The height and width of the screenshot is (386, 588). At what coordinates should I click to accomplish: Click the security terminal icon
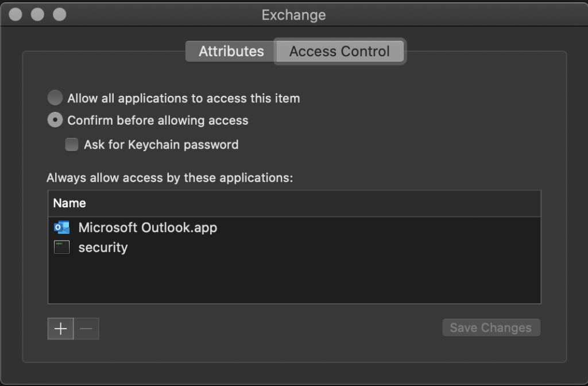pyautogui.click(x=61, y=247)
